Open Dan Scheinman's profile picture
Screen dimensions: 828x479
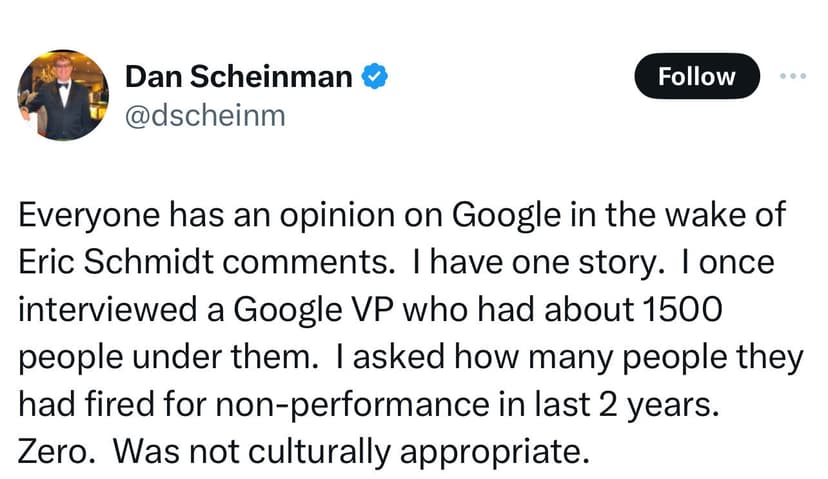[x=60, y=96]
